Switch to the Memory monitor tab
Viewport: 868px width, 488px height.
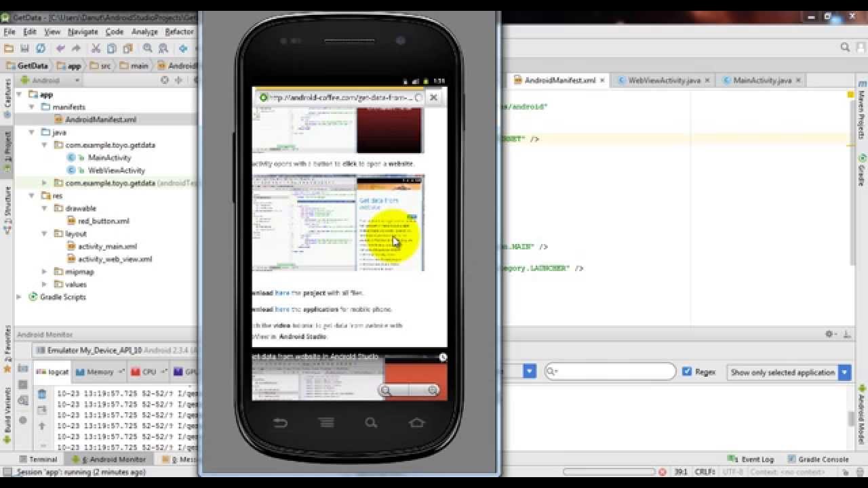coord(100,372)
